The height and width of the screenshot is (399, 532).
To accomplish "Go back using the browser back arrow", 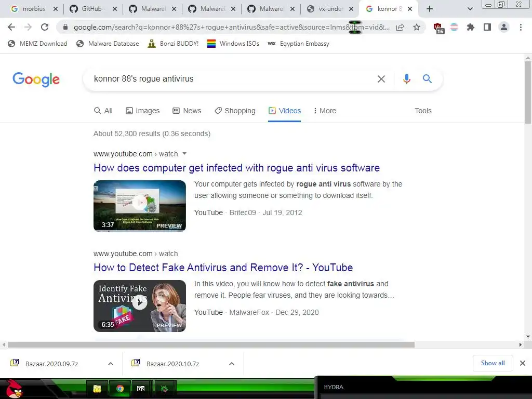I will click(11, 27).
